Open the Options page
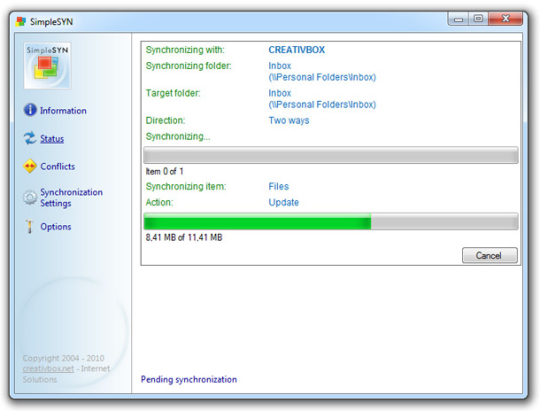 pyautogui.click(x=56, y=227)
